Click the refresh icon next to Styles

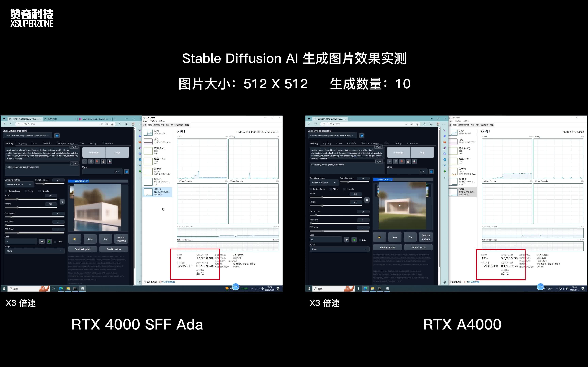(127, 171)
